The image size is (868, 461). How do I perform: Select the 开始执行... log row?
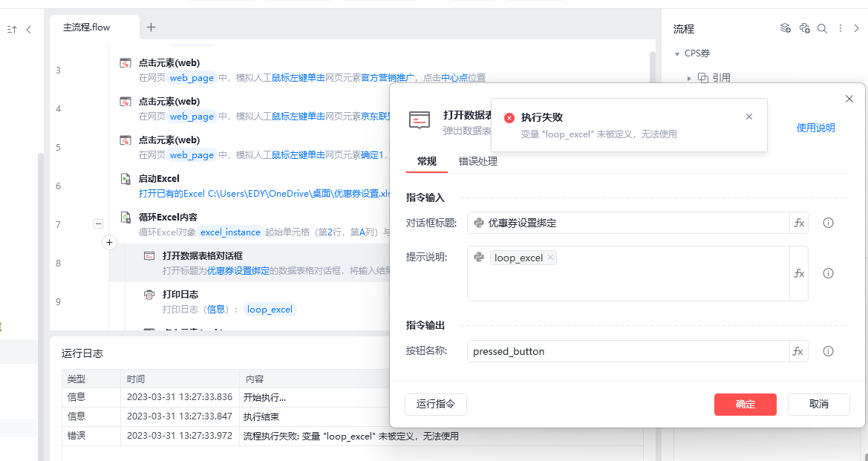click(x=352, y=397)
